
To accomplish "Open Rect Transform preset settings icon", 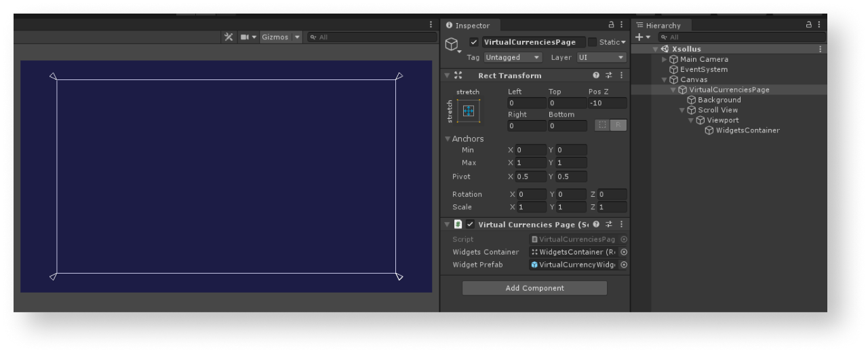I will 608,75.
